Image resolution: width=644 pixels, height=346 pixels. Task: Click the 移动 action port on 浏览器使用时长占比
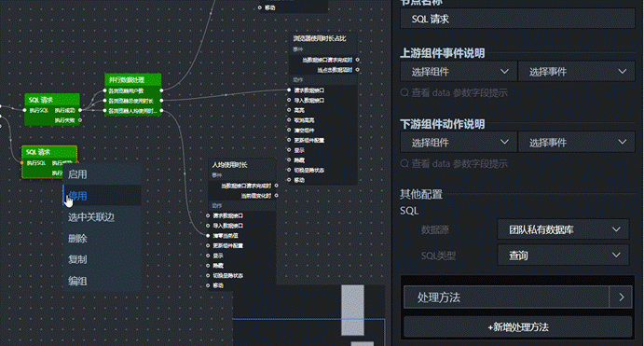click(289, 180)
